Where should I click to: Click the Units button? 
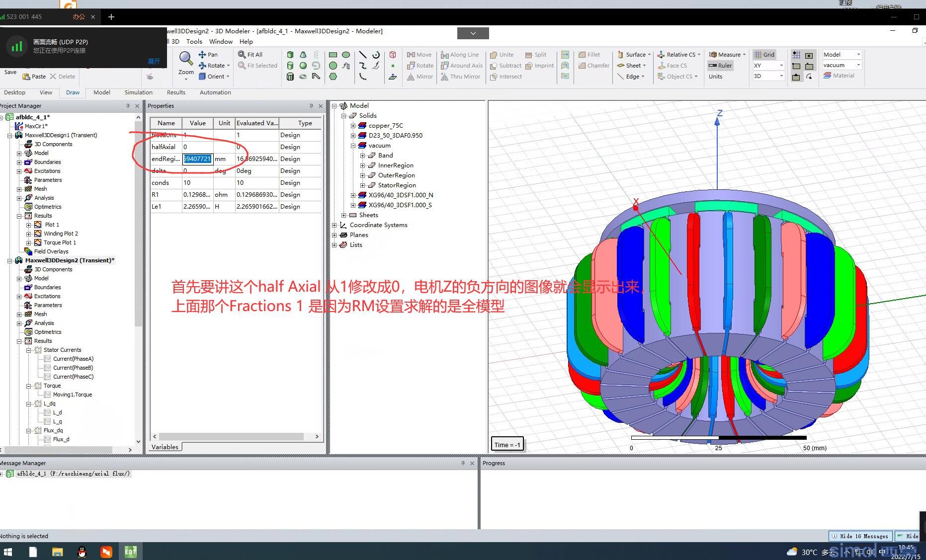click(x=715, y=77)
